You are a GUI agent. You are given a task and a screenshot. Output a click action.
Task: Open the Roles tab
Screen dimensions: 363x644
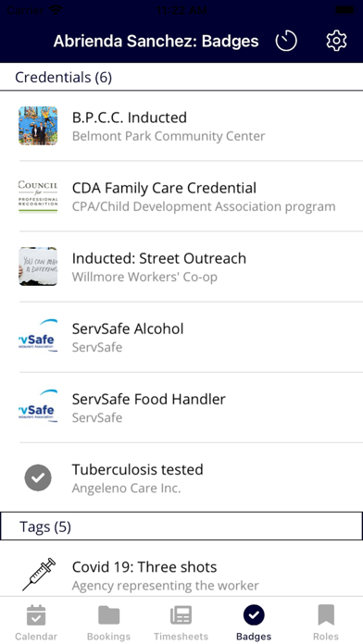pyautogui.click(x=326, y=622)
